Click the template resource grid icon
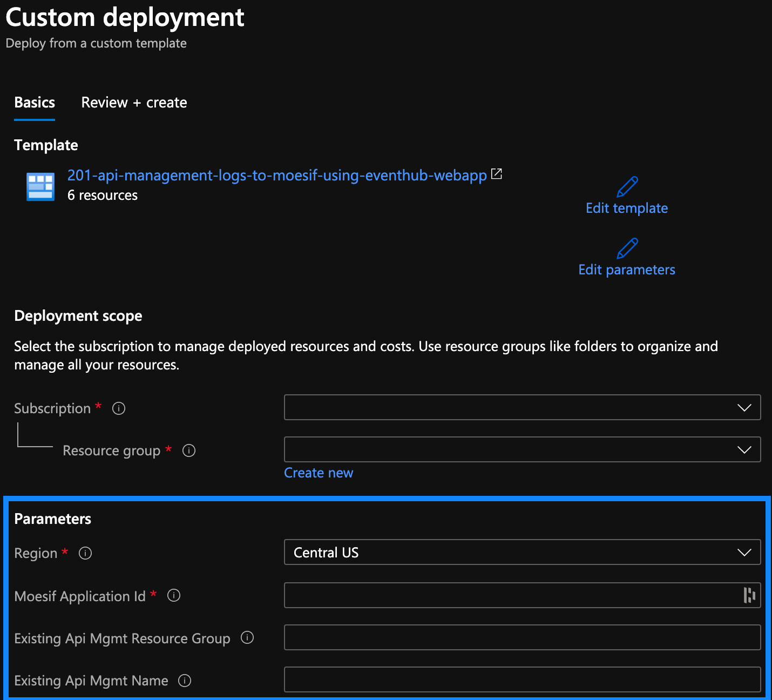Image resolution: width=772 pixels, height=700 pixels. pos(40,186)
